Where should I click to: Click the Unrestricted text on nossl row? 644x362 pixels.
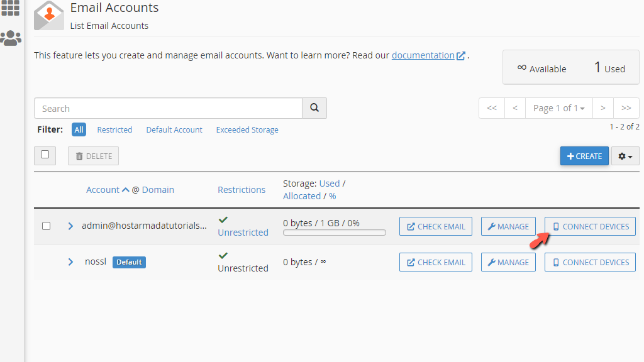(x=243, y=268)
